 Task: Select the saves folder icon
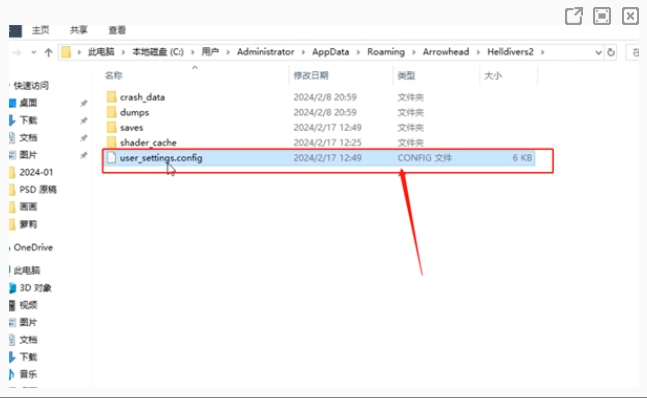[x=111, y=127]
